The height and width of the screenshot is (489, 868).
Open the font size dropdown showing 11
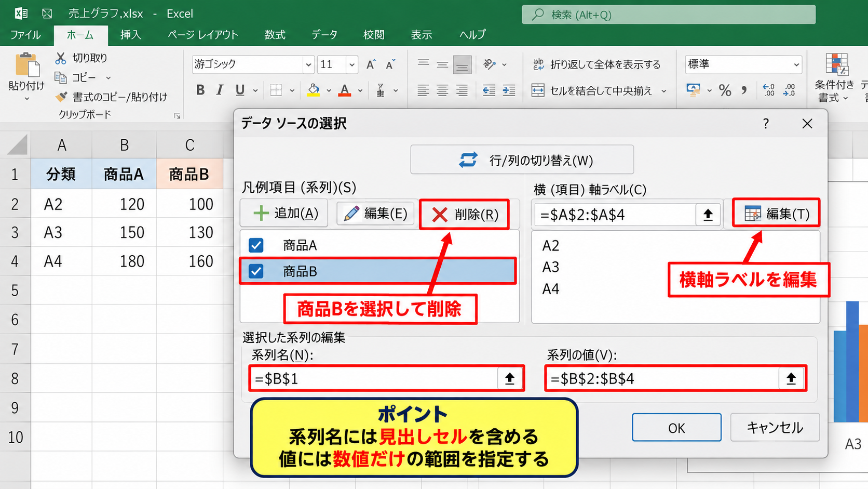(x=352, y=64)
